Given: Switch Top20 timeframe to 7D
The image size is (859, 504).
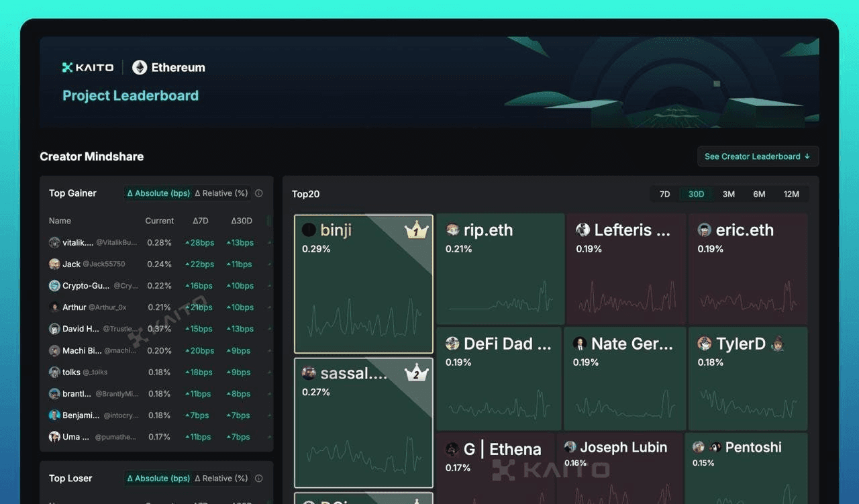Looking at the screenshot, I should 665,194.
